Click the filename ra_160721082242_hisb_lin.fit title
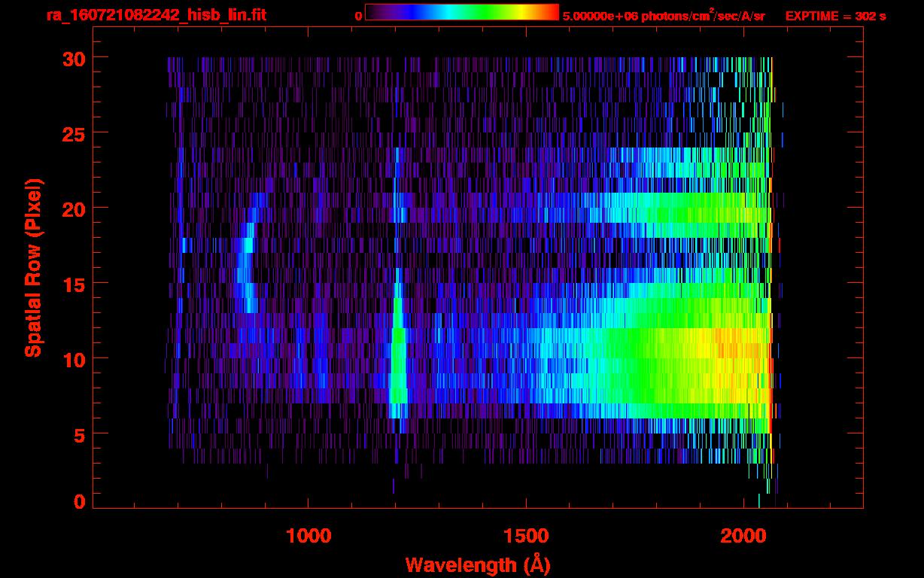The height and width of the screenshot is (578, 924). pyautogui.click(x=156, y=15)
